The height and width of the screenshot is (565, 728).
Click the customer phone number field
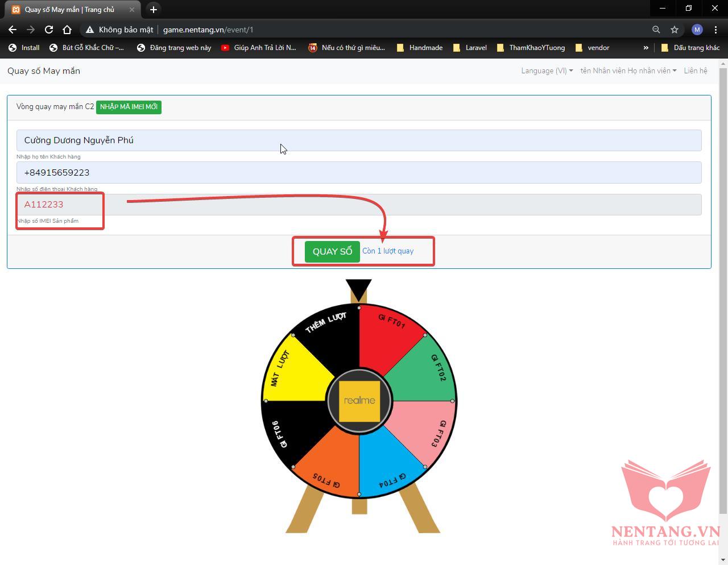click(358, 173)
